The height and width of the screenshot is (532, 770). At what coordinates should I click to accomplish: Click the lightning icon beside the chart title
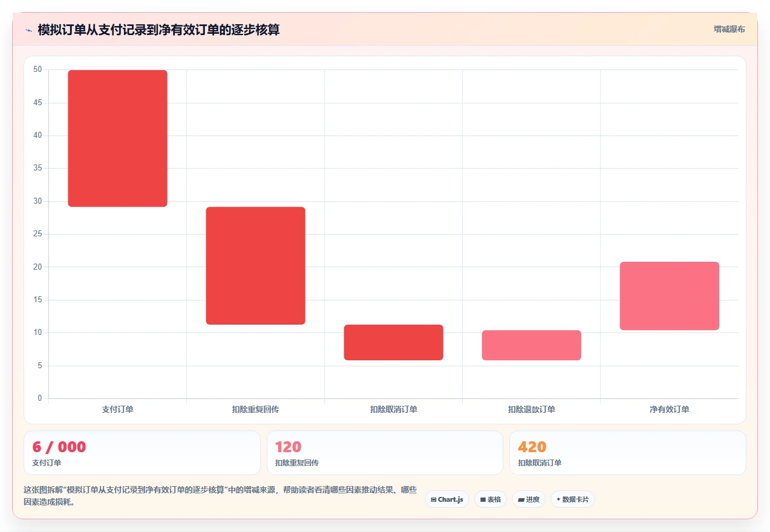pos(28,30)
